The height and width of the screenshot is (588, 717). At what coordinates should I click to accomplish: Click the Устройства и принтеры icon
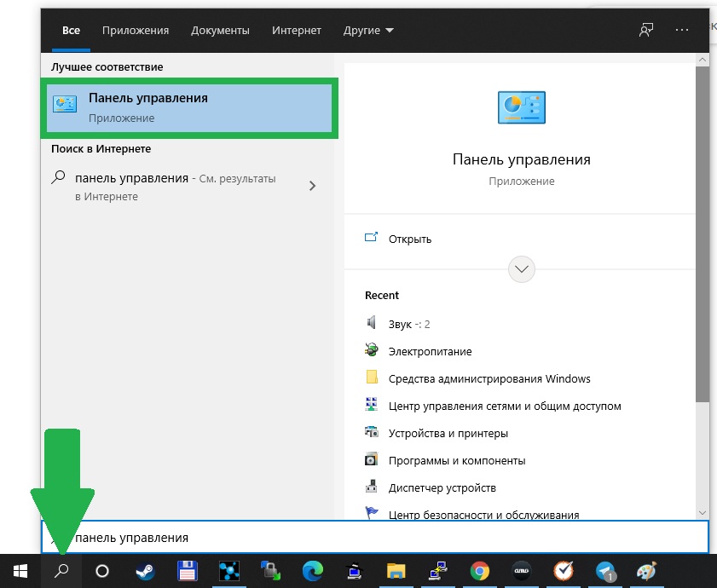coord(372,431)
